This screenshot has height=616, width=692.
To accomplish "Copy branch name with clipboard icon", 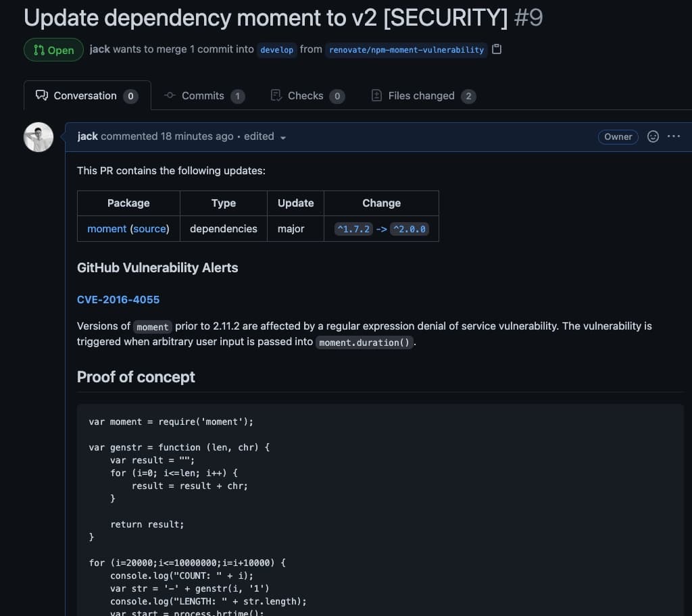I will coord(497,49).
